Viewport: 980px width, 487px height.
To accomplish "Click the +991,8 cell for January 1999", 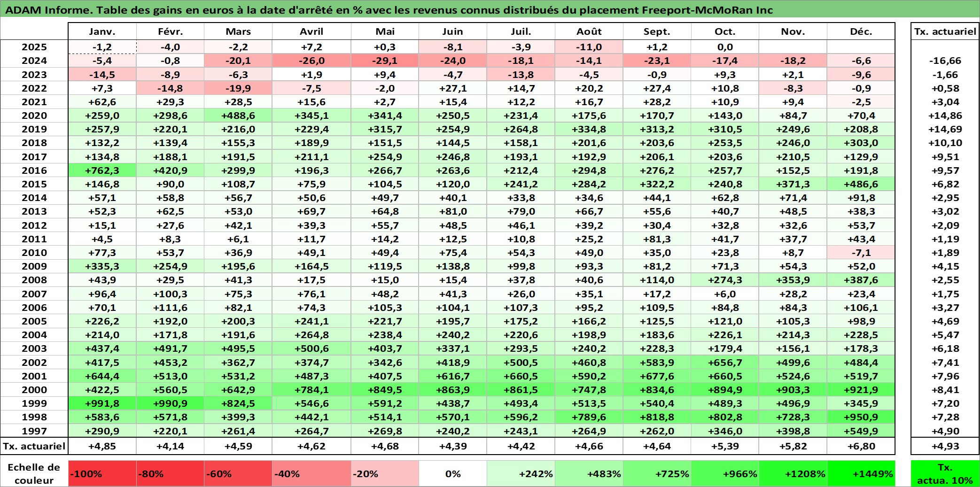I will [x=102, y=403].
